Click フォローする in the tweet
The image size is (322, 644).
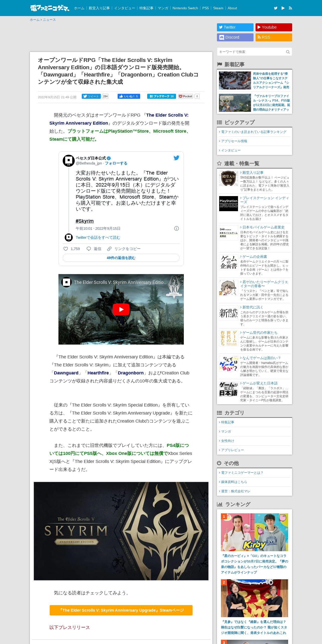click(x=116, y=163)
